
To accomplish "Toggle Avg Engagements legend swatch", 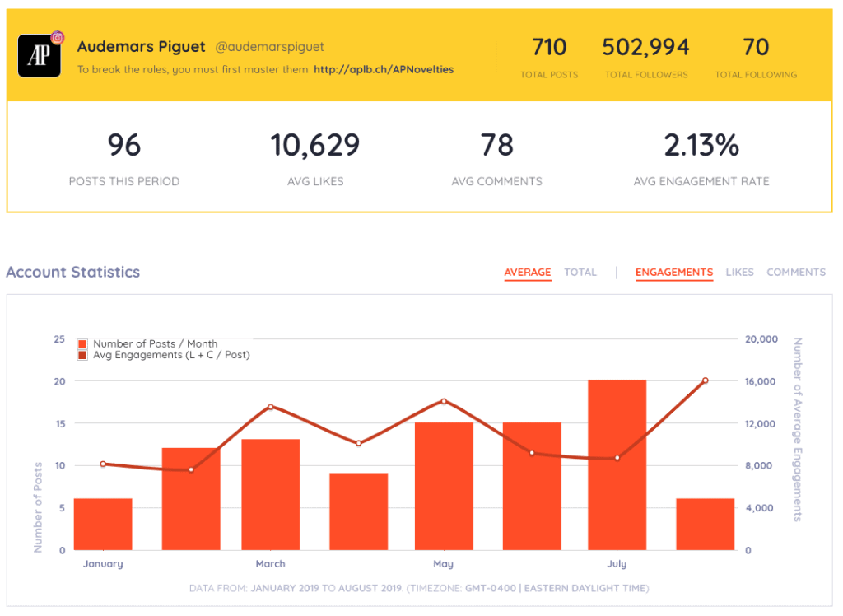I will [83, 355].
